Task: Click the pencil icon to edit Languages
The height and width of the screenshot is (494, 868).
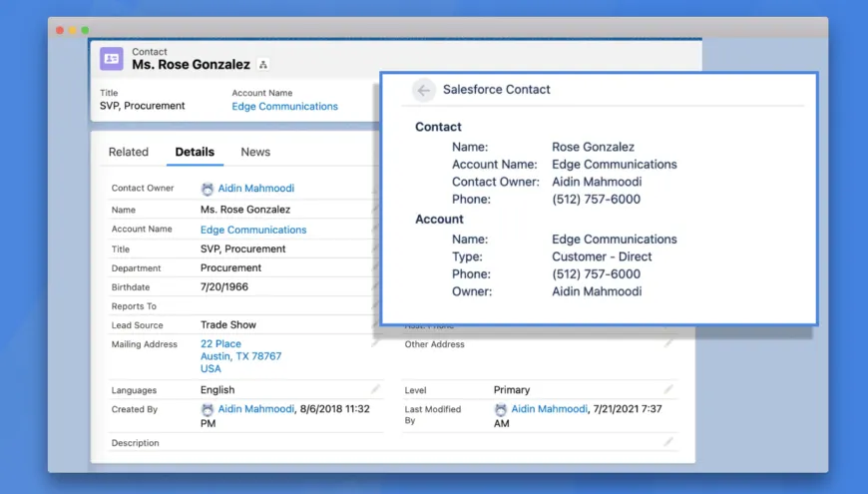Action: pos(376,389)
